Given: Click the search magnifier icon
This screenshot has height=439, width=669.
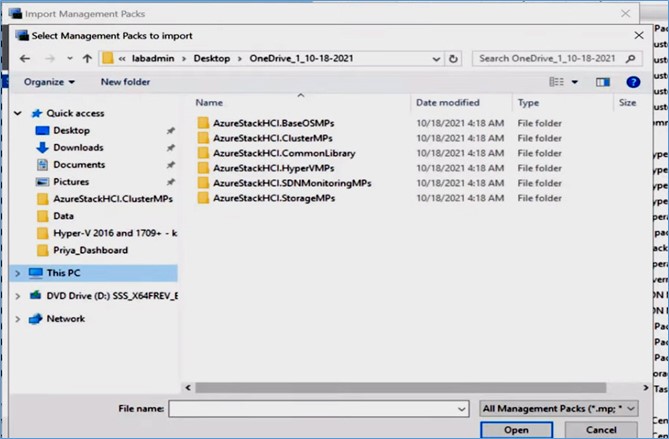Looking at the screenshot, I should click(x=631, y=58).
